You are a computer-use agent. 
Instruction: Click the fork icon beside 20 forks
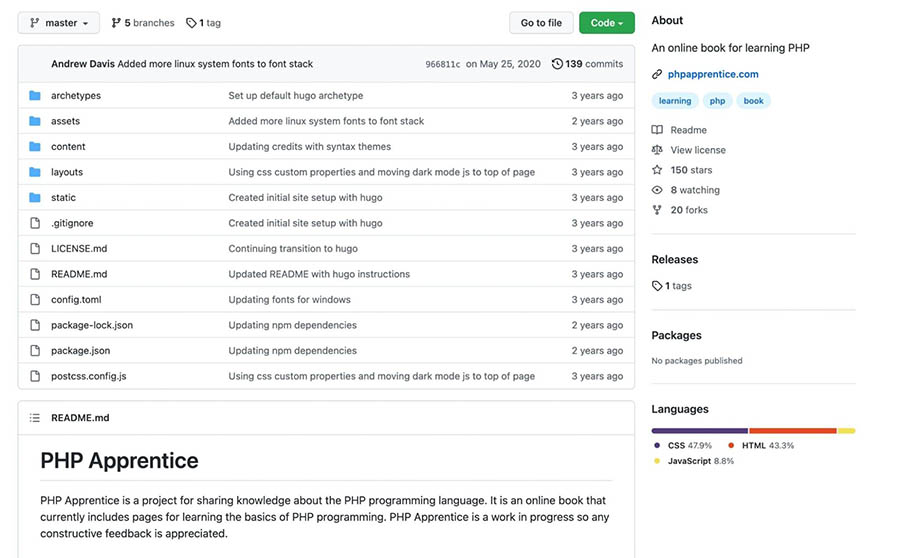click(x=657, y=210)
